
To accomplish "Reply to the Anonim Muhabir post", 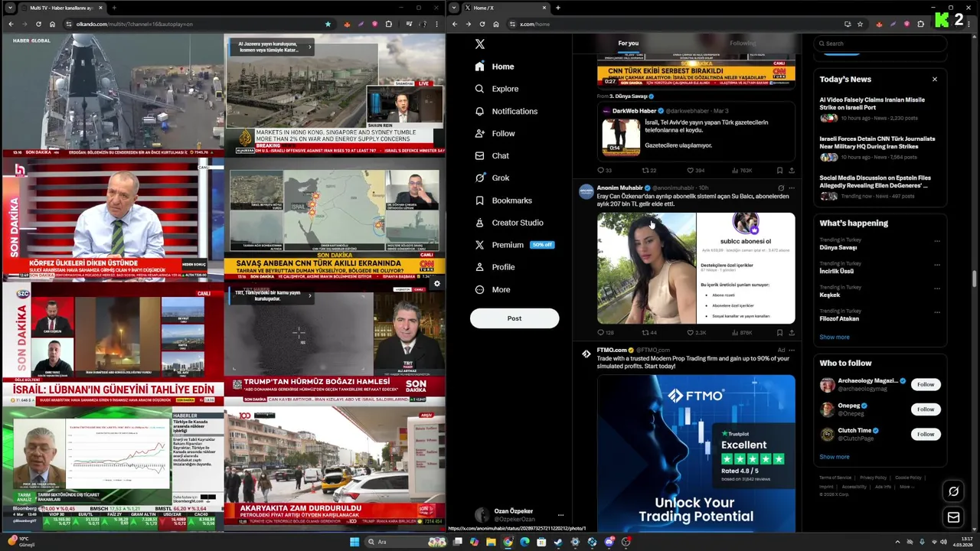I will 605,333.
